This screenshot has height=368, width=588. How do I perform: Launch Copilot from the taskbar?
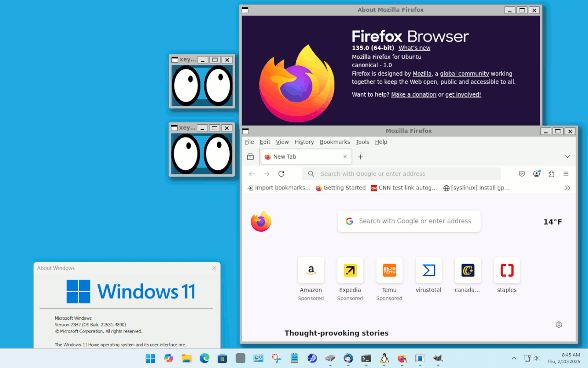pos(169,358)
